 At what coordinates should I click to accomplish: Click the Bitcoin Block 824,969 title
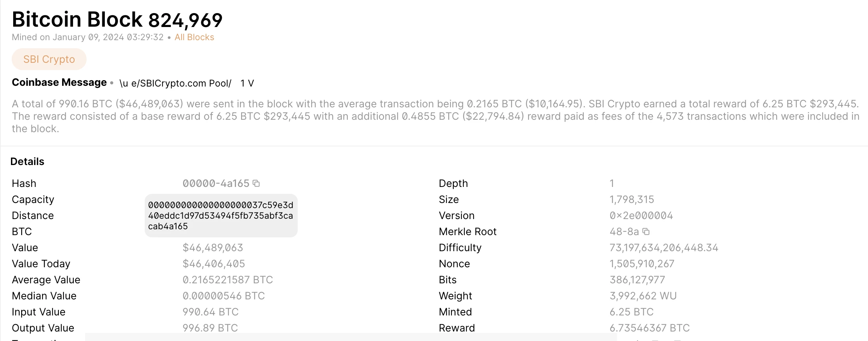[117, 19]
